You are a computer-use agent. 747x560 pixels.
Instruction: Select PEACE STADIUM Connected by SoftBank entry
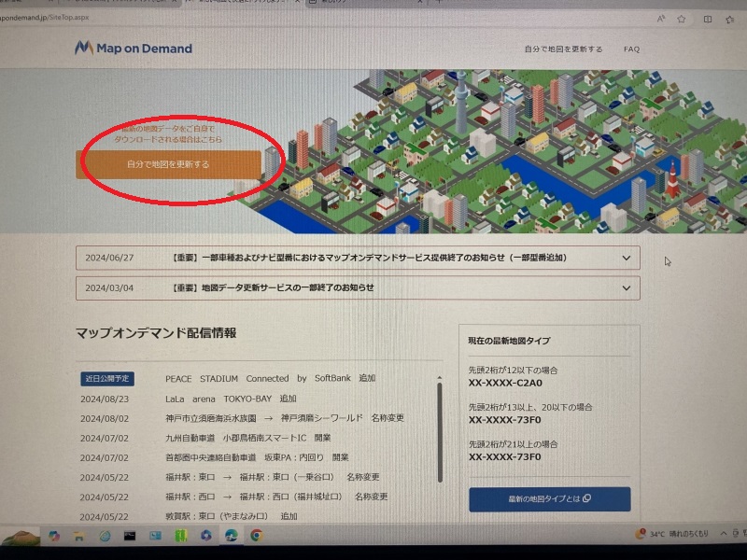[270, 378]
